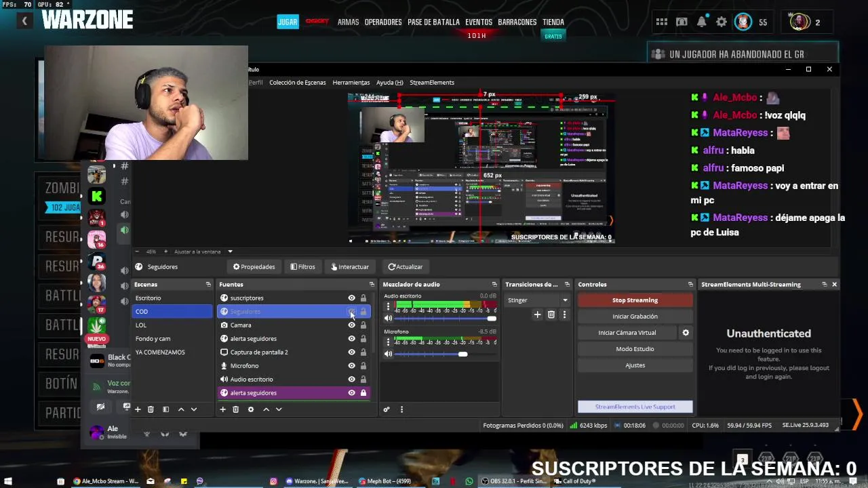
Task: Select the LOL scene
Action: pos(172,325)
